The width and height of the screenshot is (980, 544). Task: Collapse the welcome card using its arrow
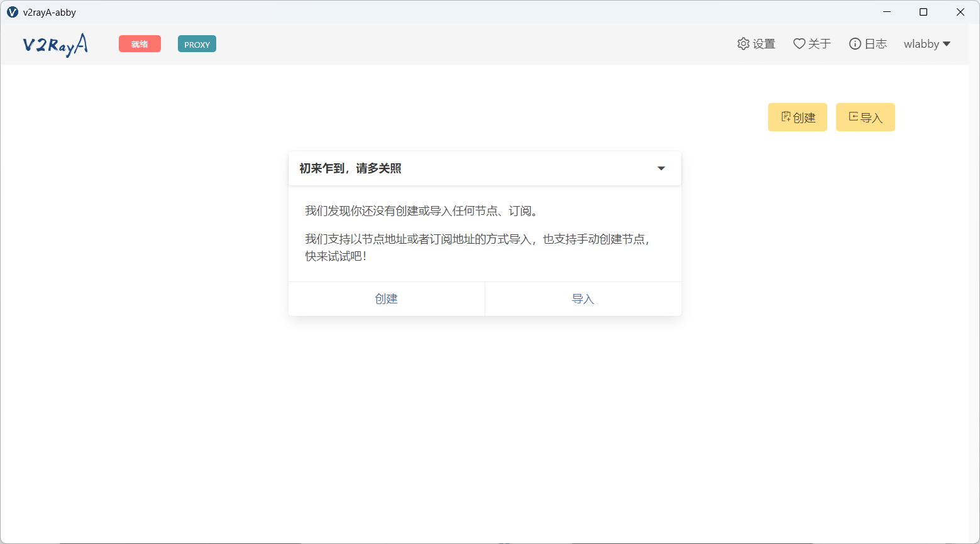(661, 168)
